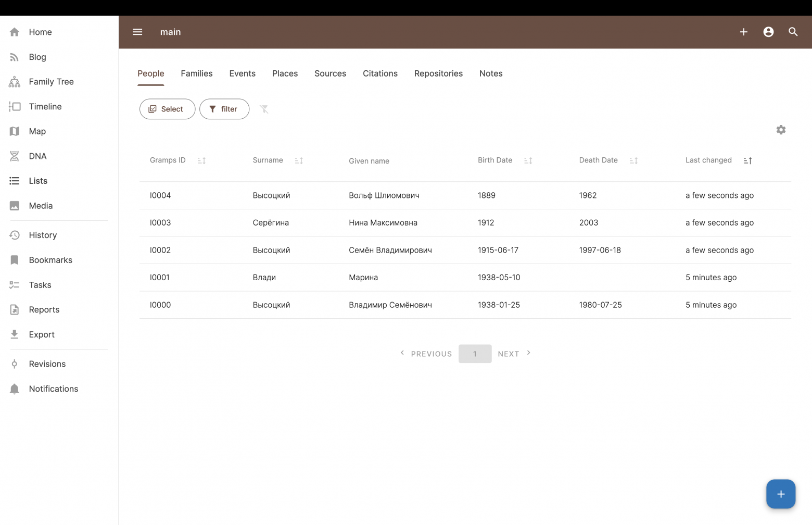Click the Revisions commit icon
Screen dimensions: 812x525
(x=15, y=364)
